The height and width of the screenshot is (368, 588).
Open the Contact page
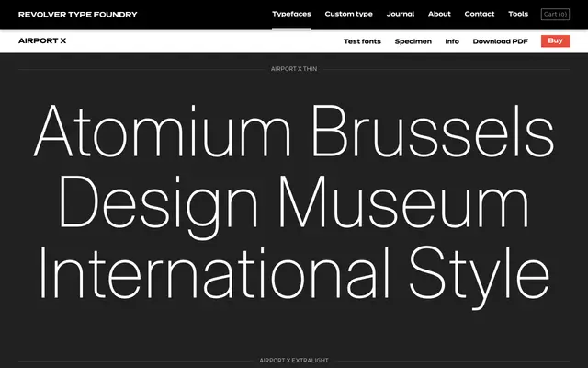480,14
